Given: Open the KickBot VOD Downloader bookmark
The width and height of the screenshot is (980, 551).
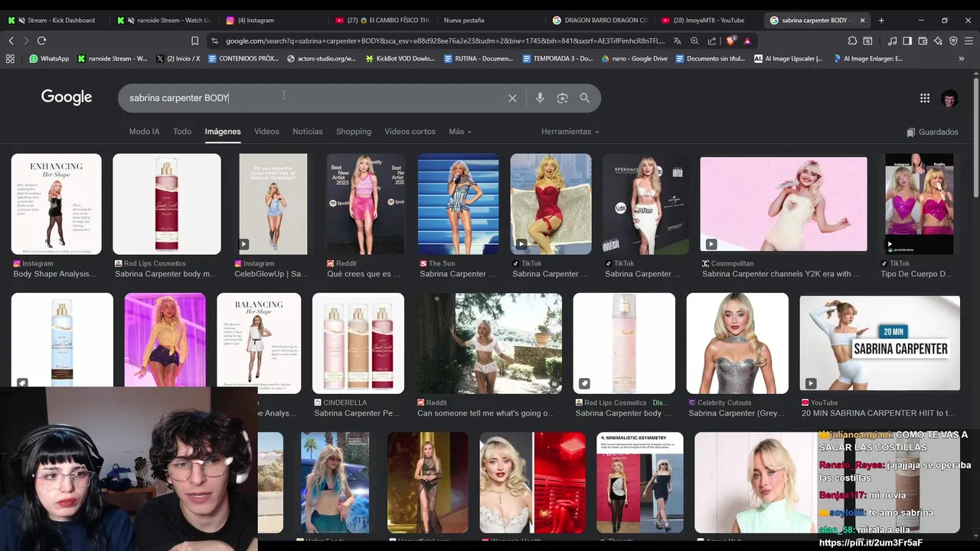Looking at the screenshot, I should (400, 58).
